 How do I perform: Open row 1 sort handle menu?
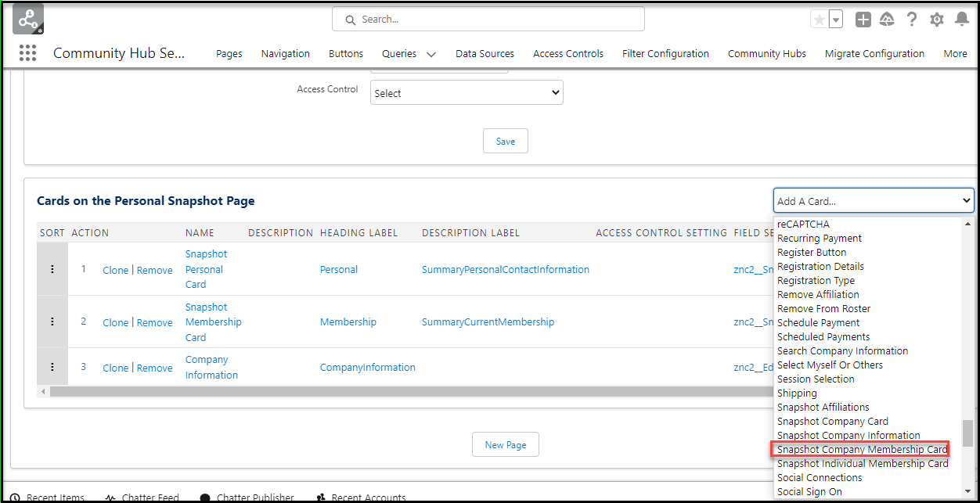coord(52,269)
